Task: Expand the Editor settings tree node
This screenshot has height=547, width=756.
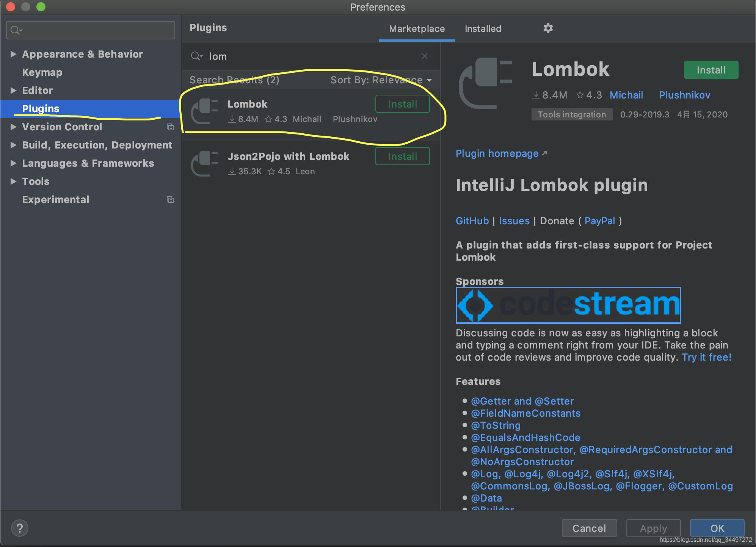Action: click(x=13, y=91)
